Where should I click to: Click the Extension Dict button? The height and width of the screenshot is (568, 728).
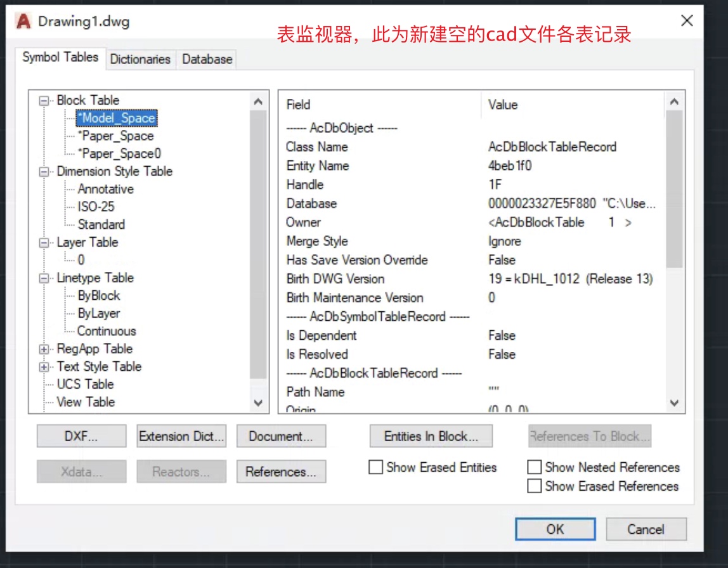[x=181, y=436]
